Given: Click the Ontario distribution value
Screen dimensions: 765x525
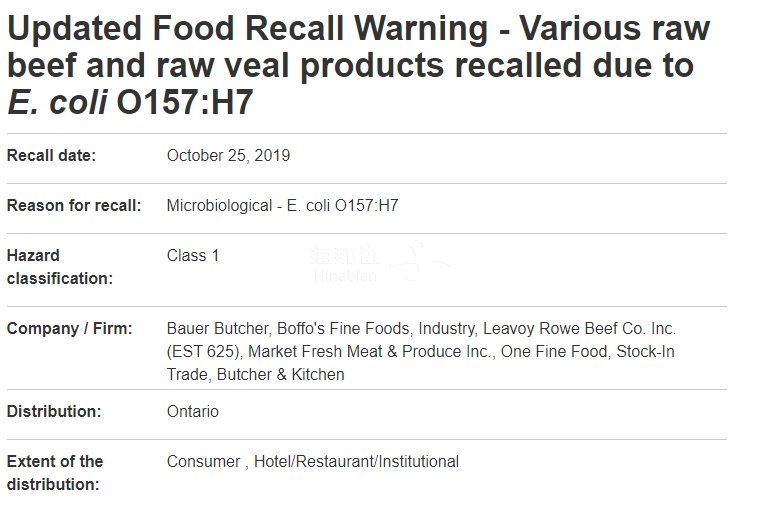Looking at the screenshot, I should pyautogui.click(x=193, y=411).
